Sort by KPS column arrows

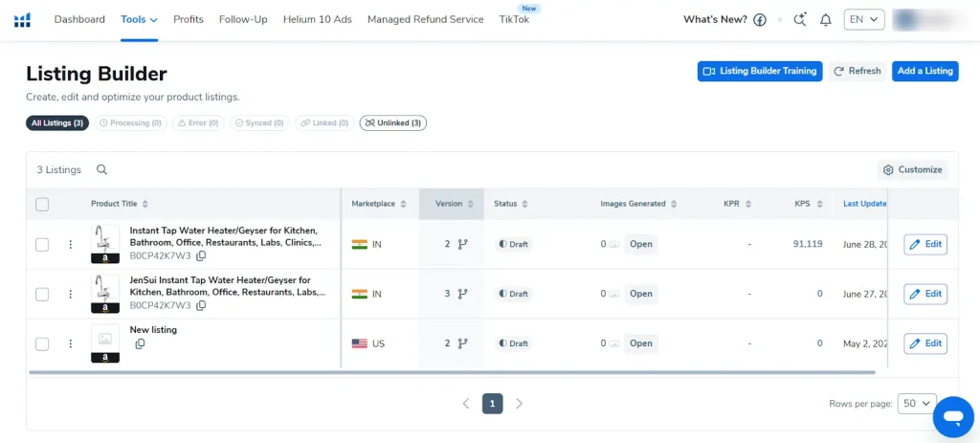pos(819,204)
